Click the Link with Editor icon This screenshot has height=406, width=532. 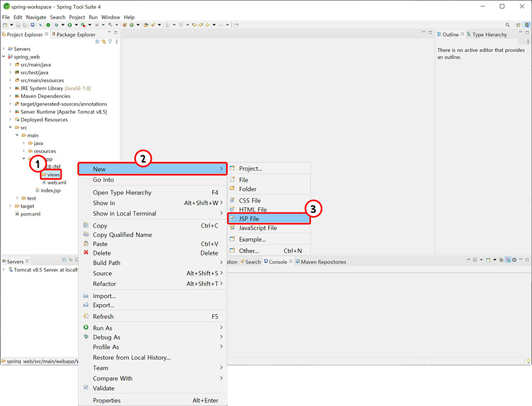click(104, 41)
